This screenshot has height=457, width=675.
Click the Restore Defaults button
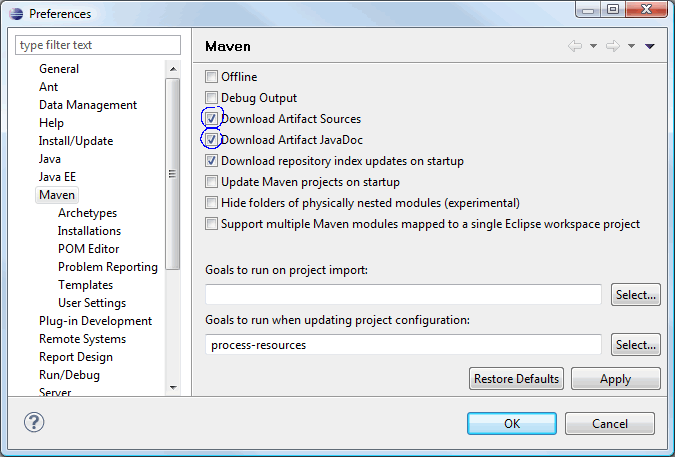(516, 379)
